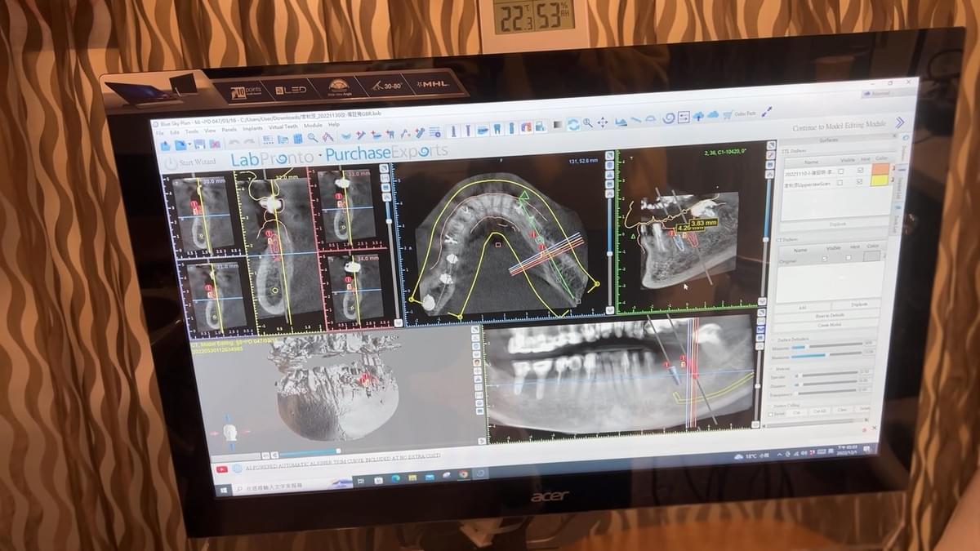Click the magnifier zoom tool icon
Image resolution: width=980 pixels, height=551 pixels.
pyautogui.click(x=587, y=123)
